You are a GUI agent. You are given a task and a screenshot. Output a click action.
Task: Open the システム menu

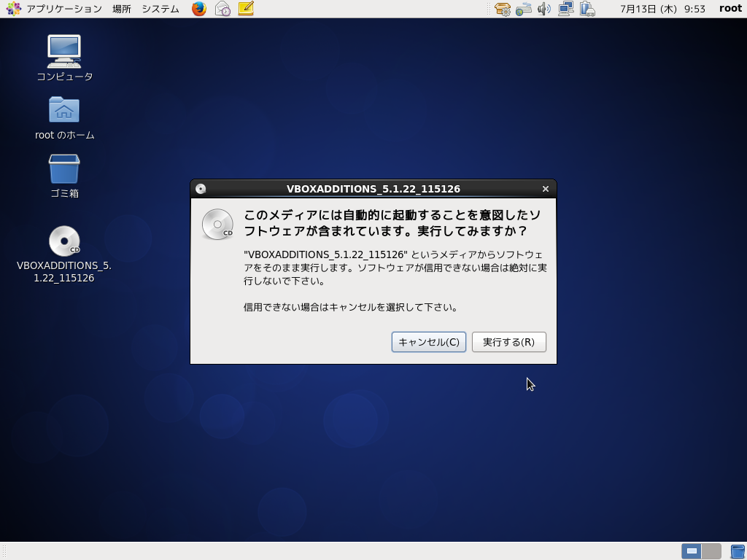160,9
